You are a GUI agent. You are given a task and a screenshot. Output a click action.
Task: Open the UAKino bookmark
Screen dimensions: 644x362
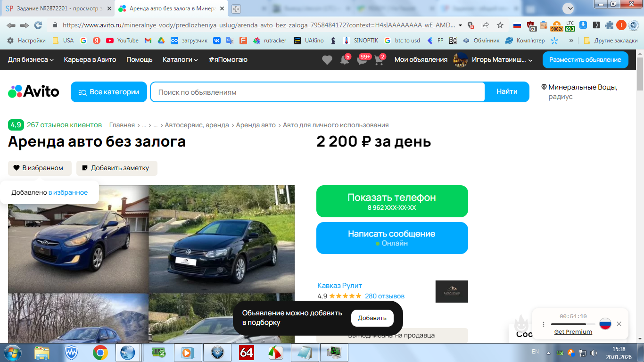(309, 41)
